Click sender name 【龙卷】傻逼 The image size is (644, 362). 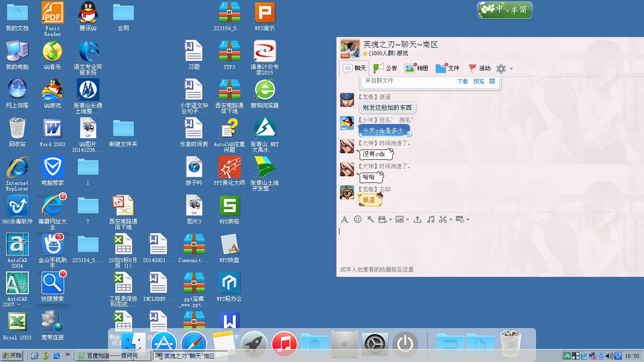pyautogui.click(x=374, y=97)
